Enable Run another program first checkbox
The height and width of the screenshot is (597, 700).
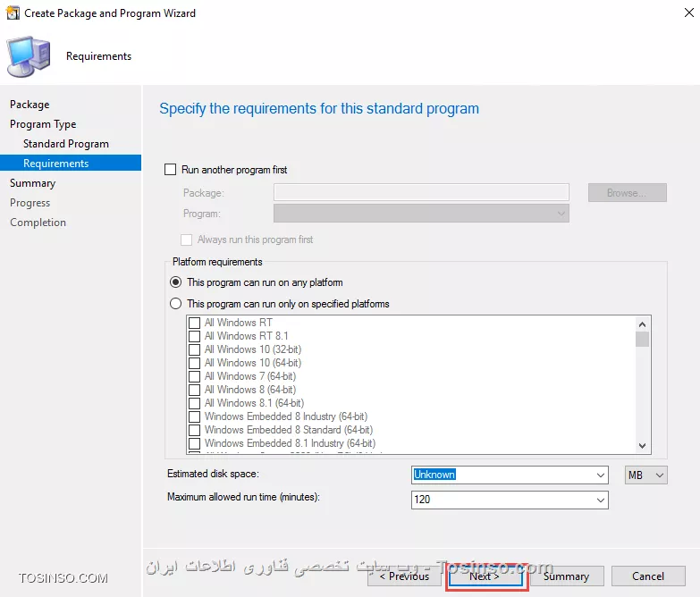[170, 170]
